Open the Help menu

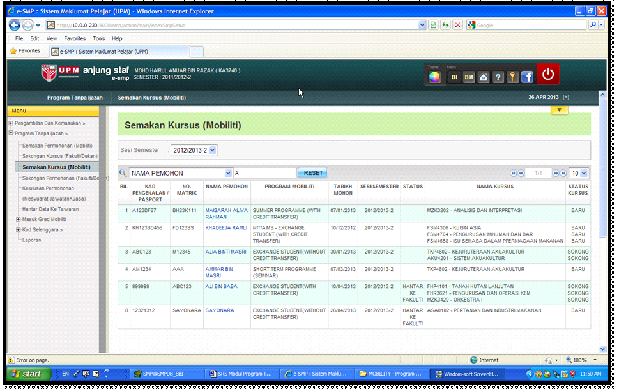tap(117, 38)
